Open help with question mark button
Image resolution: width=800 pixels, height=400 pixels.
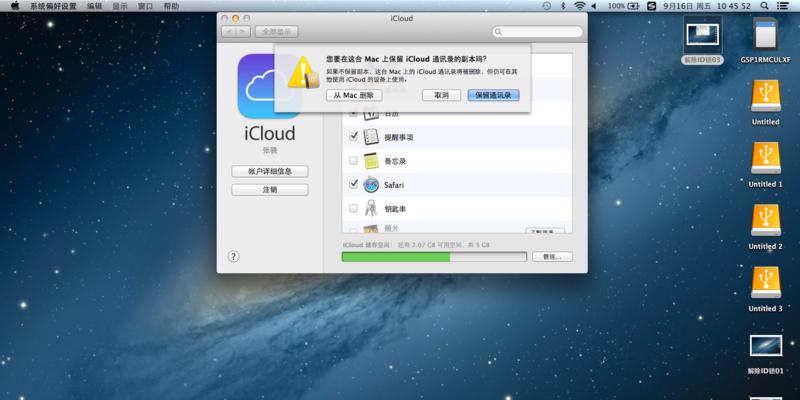click(x=233, y=257)
